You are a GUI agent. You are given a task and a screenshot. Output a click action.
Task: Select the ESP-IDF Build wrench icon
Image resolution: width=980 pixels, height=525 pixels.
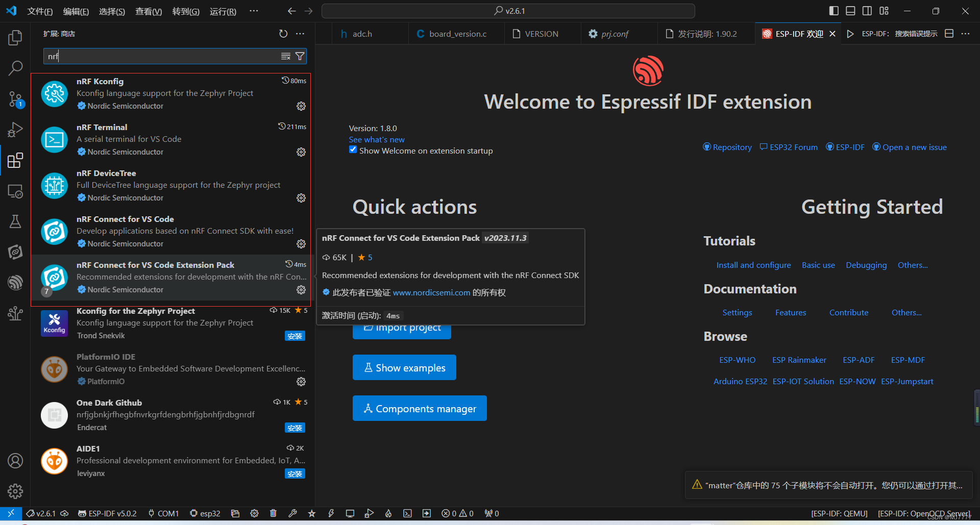click(292, 513)
